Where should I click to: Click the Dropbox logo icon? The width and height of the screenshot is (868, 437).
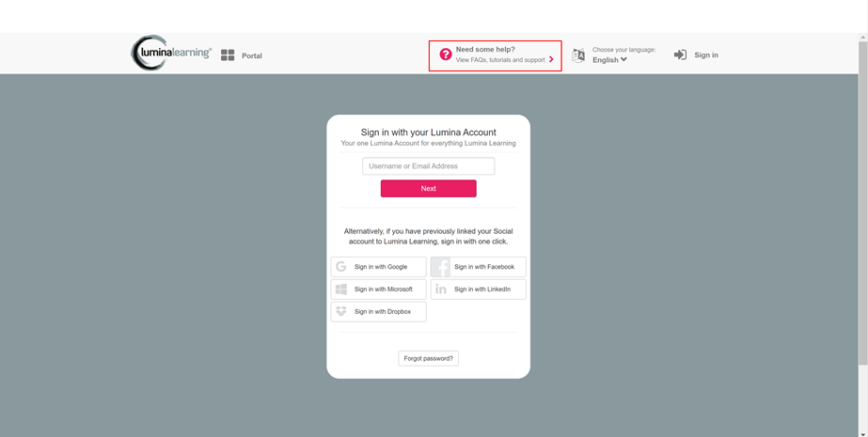point(341,311)
